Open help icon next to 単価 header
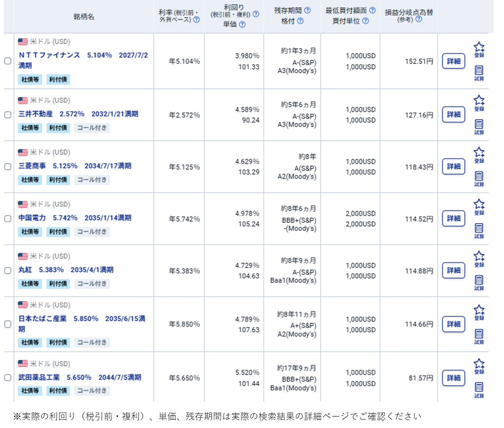The image size is (504, 428). [x=242, y=25]
